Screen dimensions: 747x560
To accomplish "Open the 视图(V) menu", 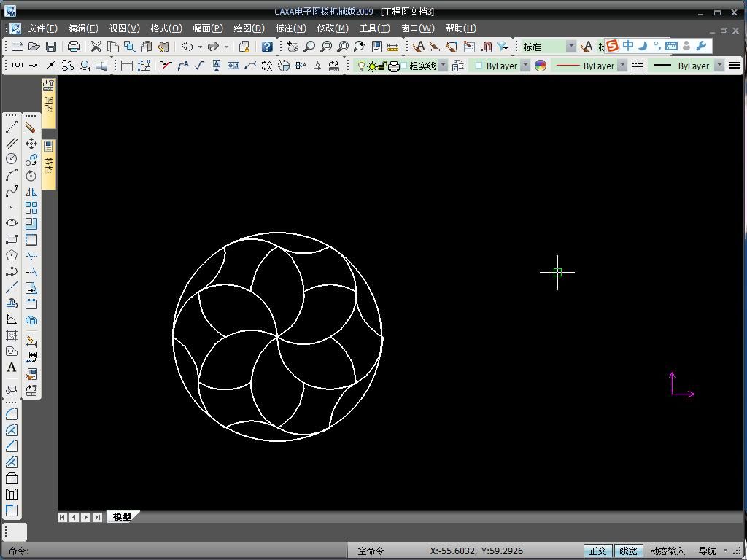I will 124,28.
